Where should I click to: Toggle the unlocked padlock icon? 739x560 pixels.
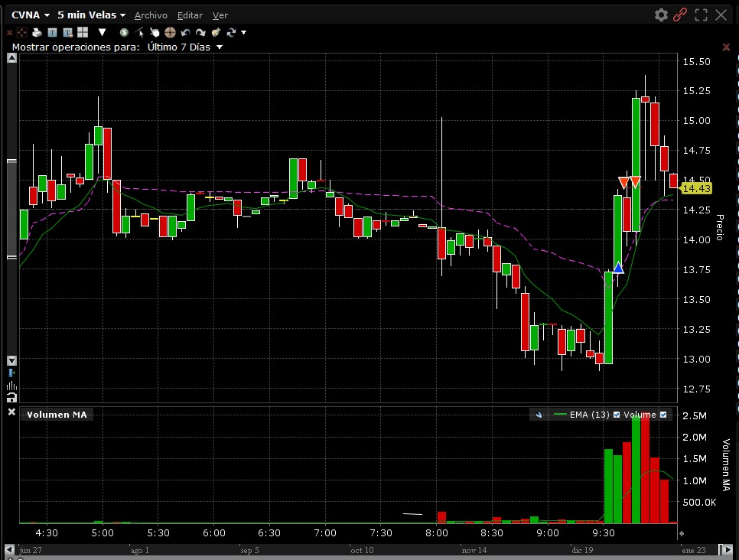[x=11, y=397]
